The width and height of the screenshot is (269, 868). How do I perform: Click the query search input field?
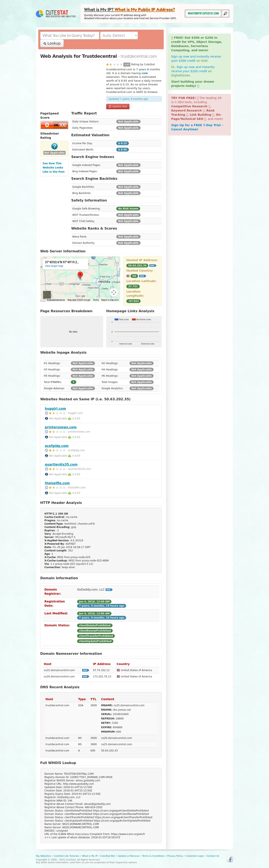(x=70, y=35)
